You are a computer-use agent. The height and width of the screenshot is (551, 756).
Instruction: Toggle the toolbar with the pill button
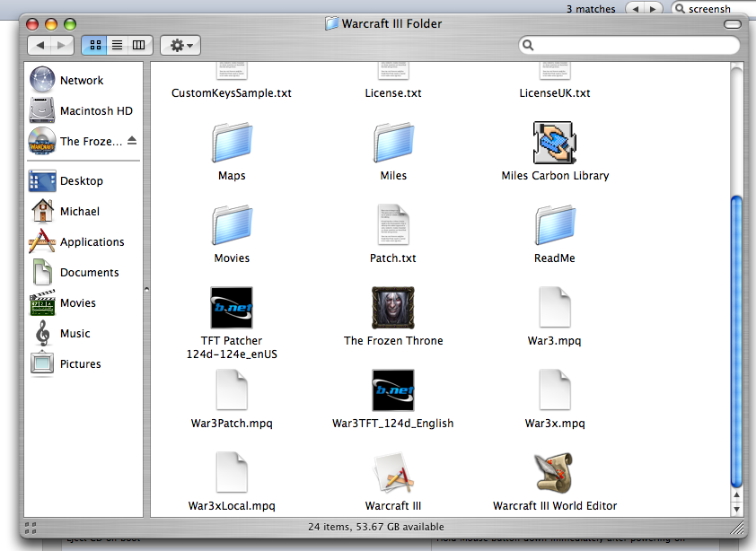click(733, 24)
